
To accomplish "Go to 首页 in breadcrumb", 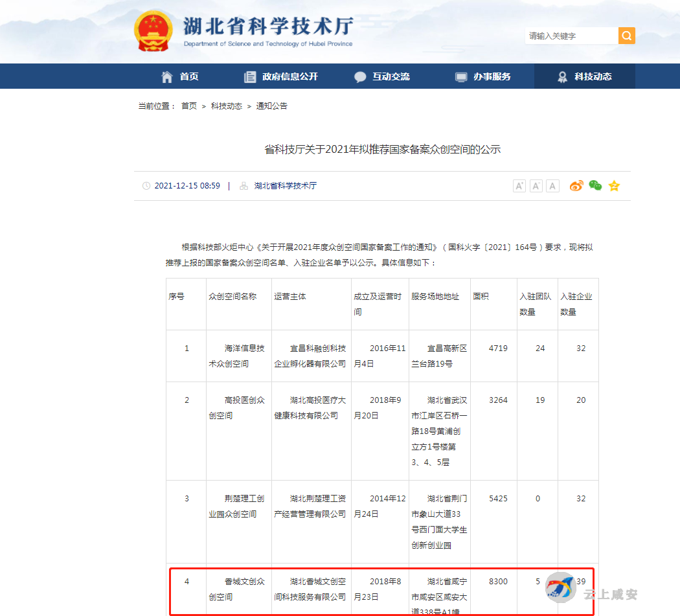I will pos(189,106).
